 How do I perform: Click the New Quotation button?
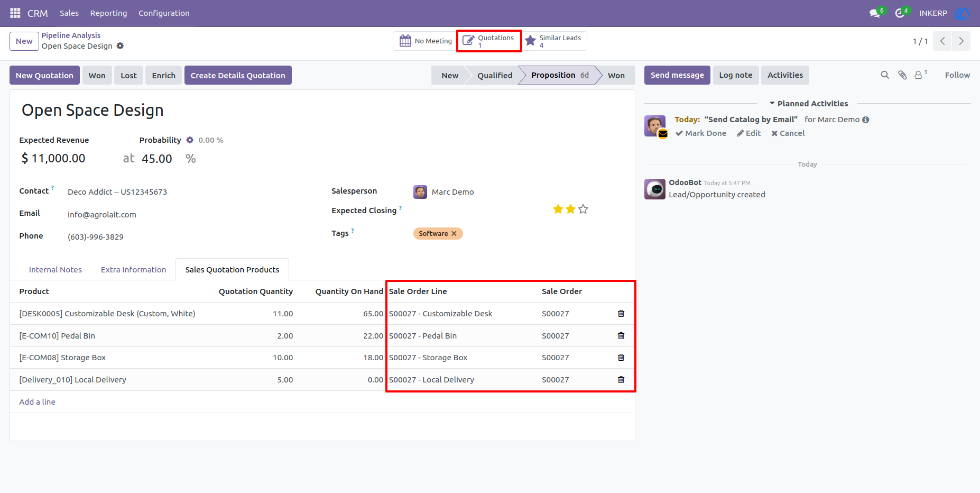coord(45,75)
